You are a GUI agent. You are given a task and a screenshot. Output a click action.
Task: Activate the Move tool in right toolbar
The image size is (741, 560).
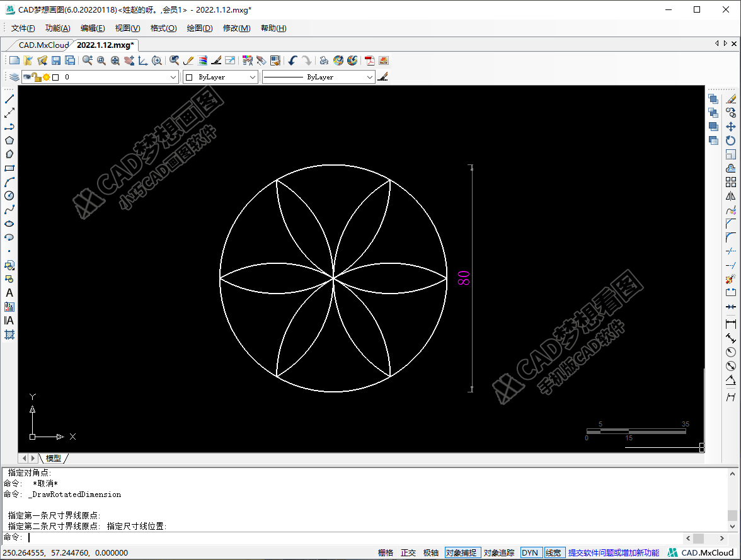click(x=731, y=127)
